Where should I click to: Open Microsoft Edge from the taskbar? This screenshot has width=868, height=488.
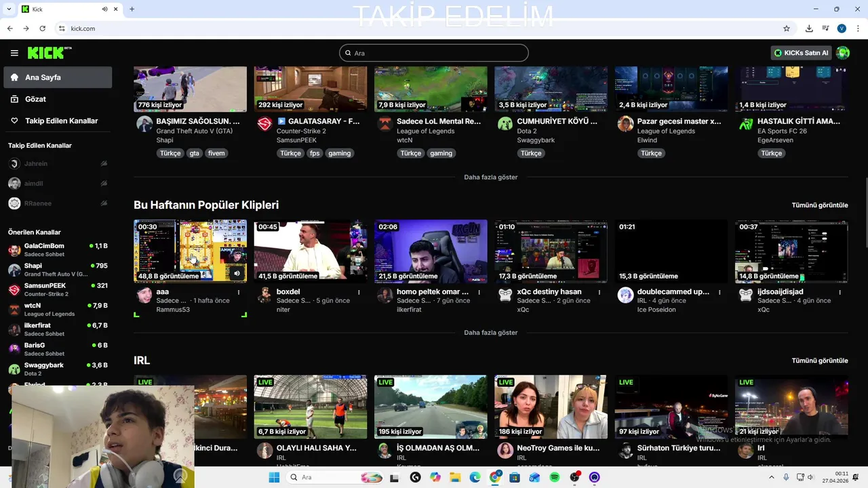[x=475, y=477]
